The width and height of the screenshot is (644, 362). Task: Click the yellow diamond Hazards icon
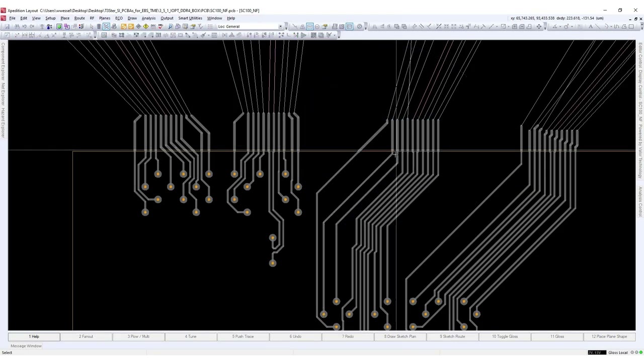(146, 27)
